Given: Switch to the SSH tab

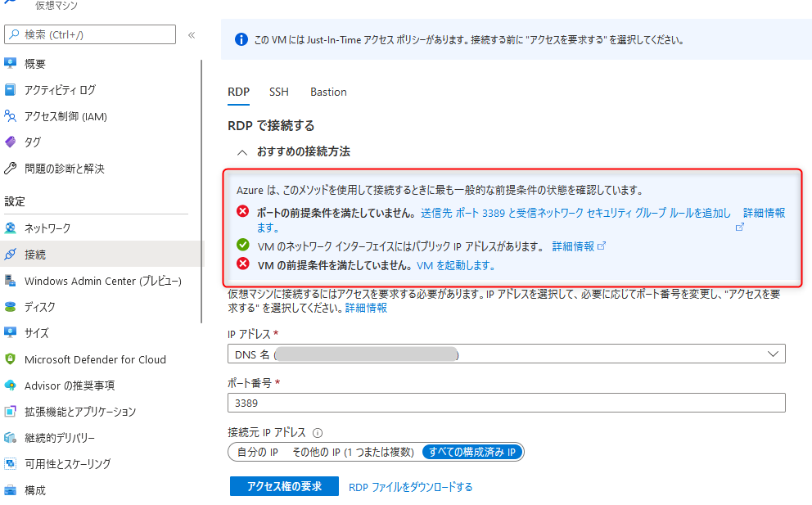Looking at the screenshot, I should click(279, 92).
